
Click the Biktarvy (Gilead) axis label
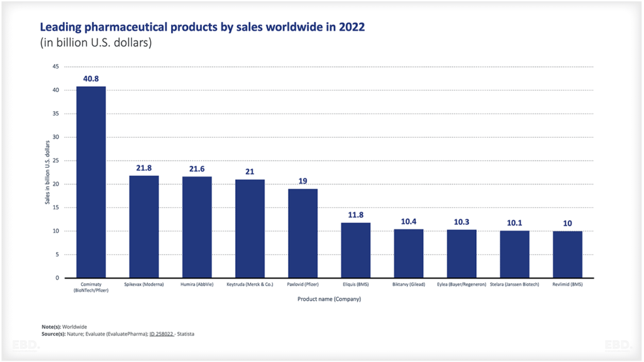(409, 284)
